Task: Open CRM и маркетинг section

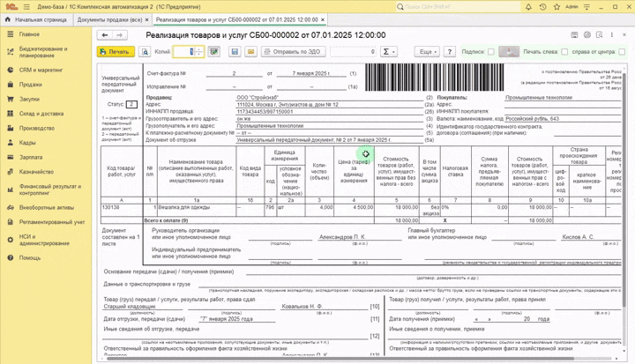Action: point(41,70)
